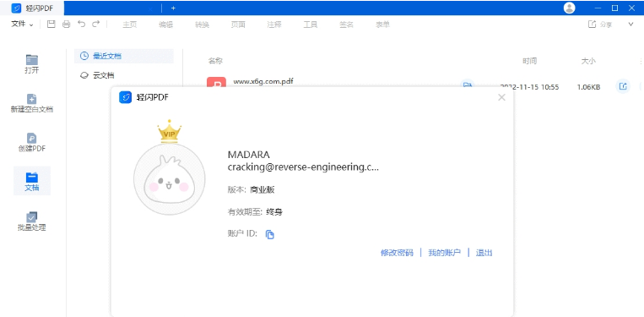Click 打开 in the sidebar
Image resolution: width=644 pixels, height=317 pixels.
pos(31,64)
